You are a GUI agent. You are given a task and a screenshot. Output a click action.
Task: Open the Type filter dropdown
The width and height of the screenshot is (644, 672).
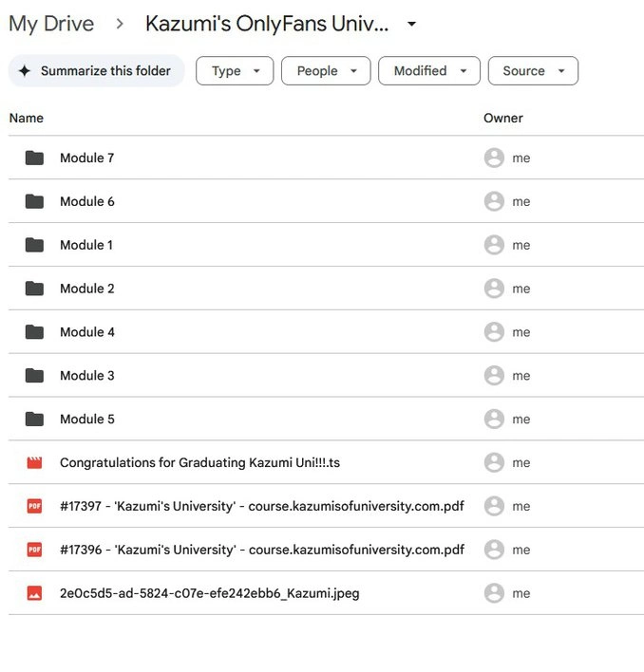235,71
